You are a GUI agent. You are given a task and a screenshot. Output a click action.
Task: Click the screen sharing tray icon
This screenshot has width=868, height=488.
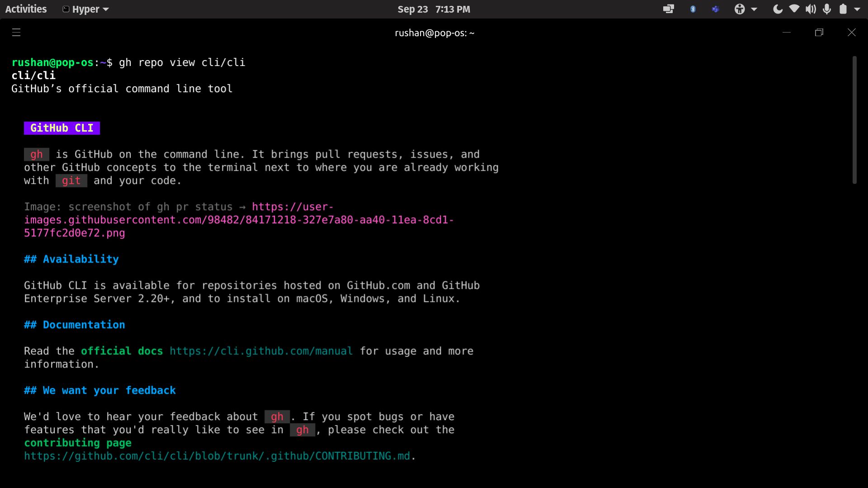click(x=668, y=9)
